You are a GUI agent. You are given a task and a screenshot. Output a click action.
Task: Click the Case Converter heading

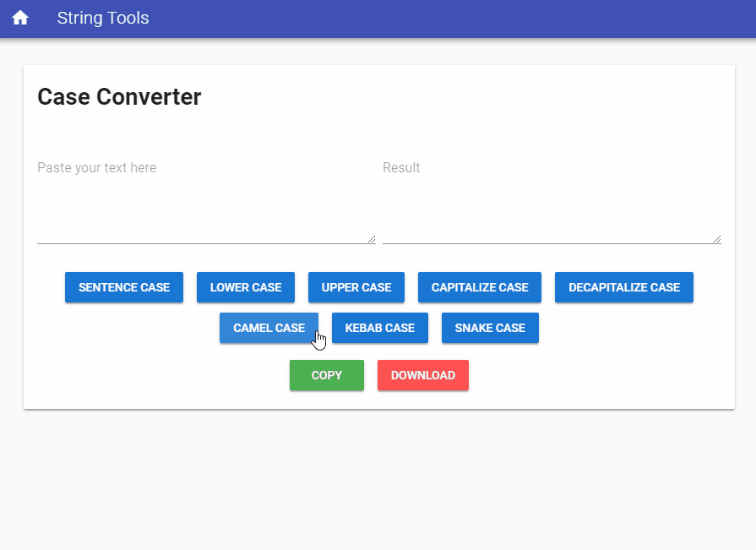point(119,97)
